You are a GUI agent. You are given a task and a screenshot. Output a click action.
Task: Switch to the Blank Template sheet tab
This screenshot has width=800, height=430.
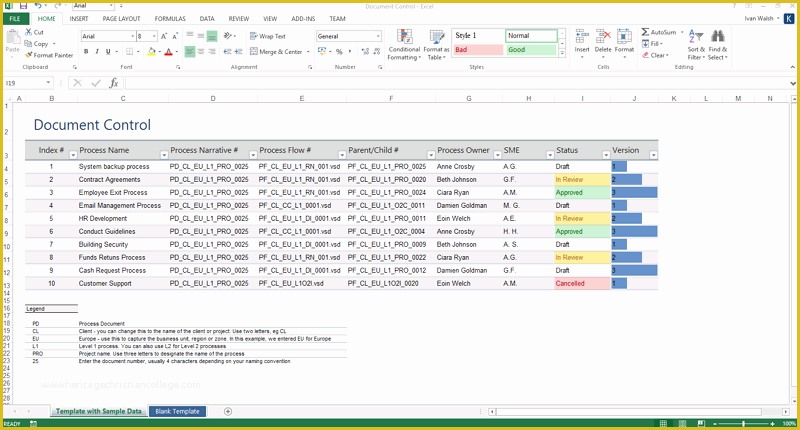coord(178,411)
